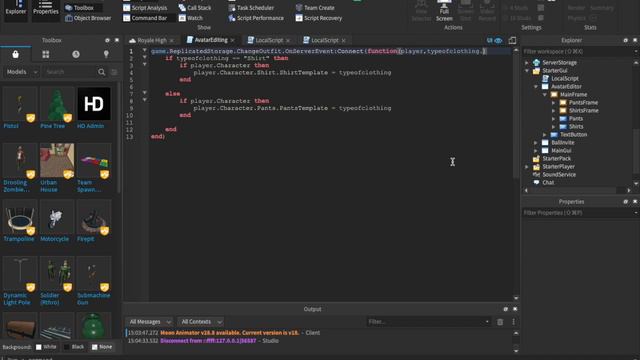Toggle the Toolbox panel in ribbon
The image size is (640, 360).
(80, 8)
